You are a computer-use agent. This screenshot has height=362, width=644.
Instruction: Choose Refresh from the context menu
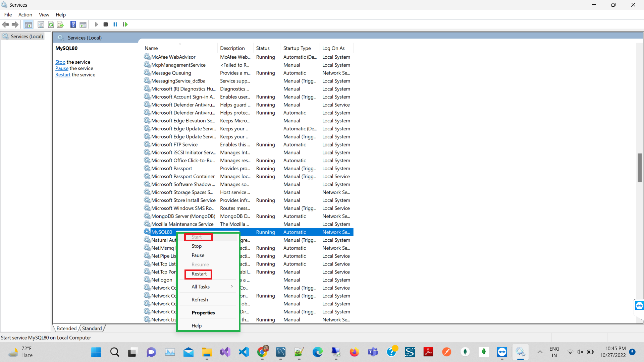200,300
